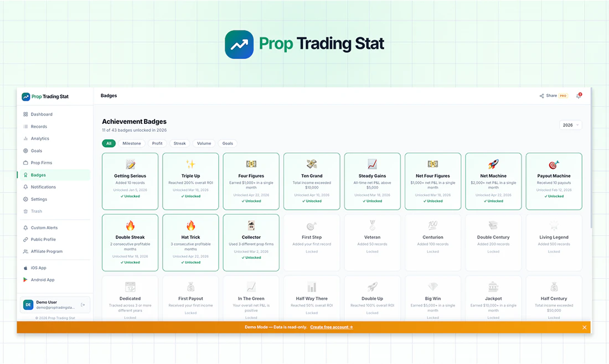This screenshot has width=609, height=364.
Task: Select the Dedicated badge card
Action: coord(130,298)
